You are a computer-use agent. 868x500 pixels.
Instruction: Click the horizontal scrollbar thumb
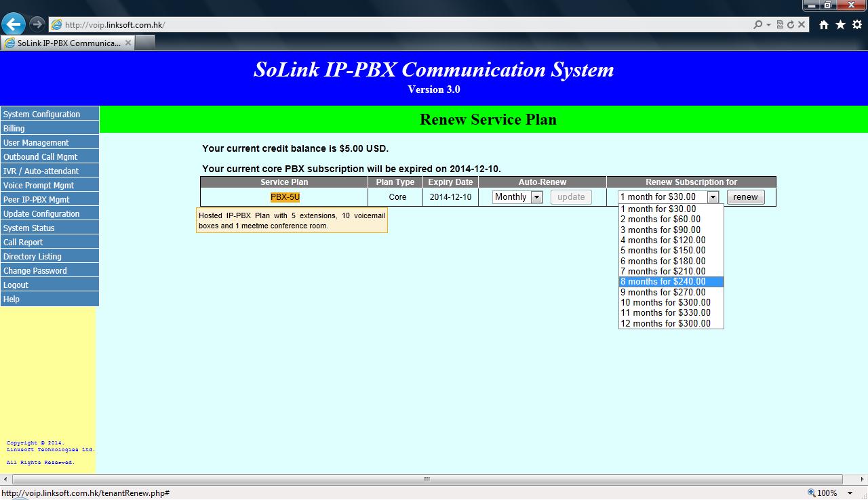click(427, 479)
